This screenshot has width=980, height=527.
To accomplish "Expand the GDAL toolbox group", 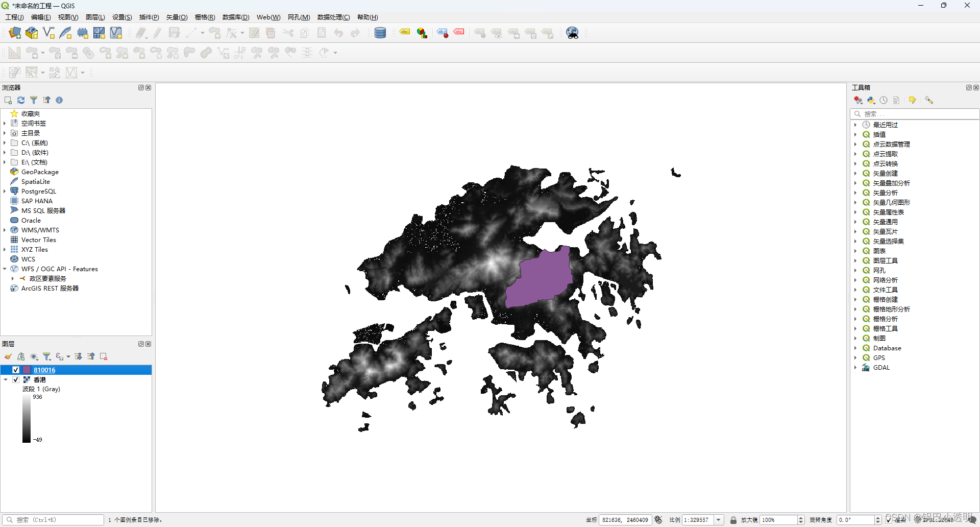I will [855, 367].
